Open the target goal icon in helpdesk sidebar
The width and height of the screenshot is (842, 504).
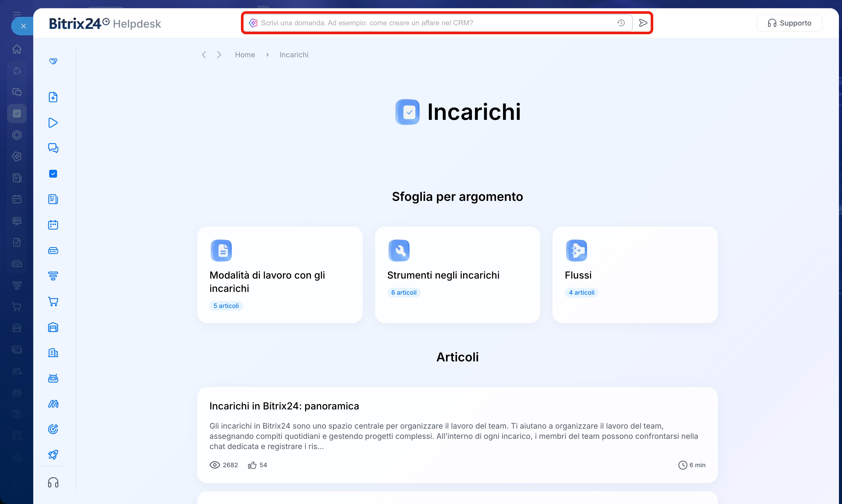click(53, 429)
